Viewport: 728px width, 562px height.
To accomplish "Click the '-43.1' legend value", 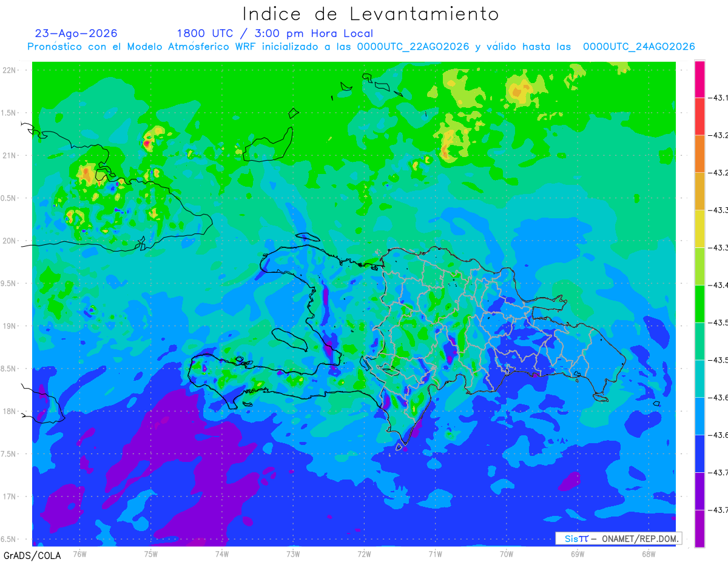I will pyautogui.click(x=719, y=98).
